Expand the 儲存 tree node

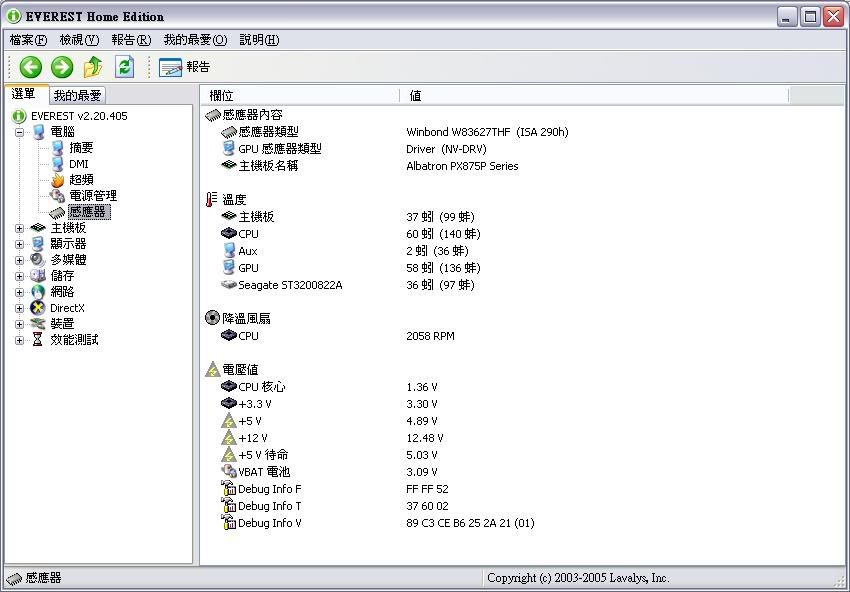coord(20,276)
